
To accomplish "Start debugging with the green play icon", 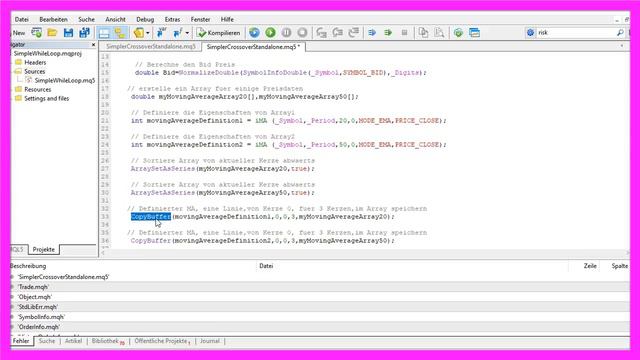I will [270, 33].
